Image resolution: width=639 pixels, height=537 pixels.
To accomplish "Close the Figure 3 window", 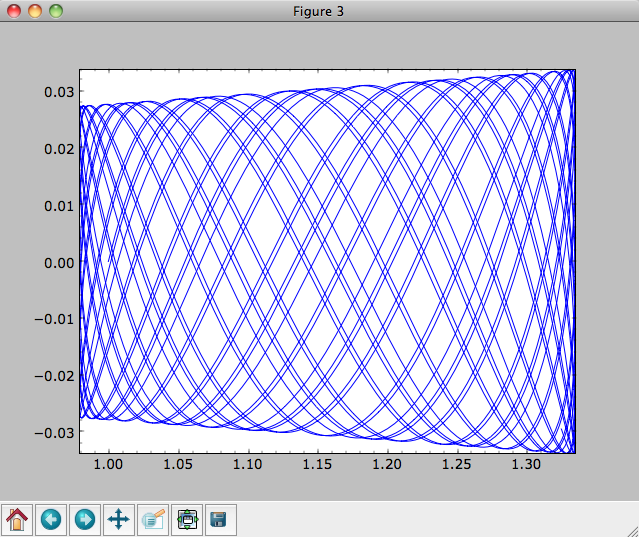I will (x=14, y=11).
